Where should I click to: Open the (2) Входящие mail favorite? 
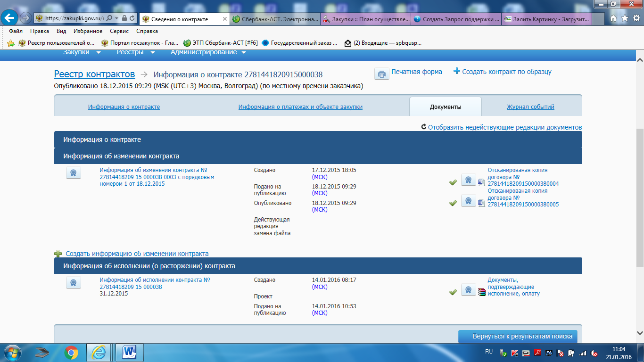point(383,43)
